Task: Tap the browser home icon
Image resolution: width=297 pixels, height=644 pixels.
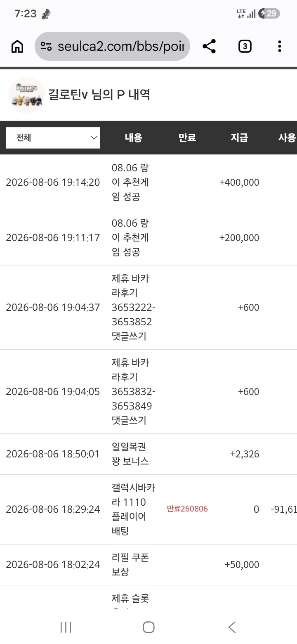Action: [17, 47]
